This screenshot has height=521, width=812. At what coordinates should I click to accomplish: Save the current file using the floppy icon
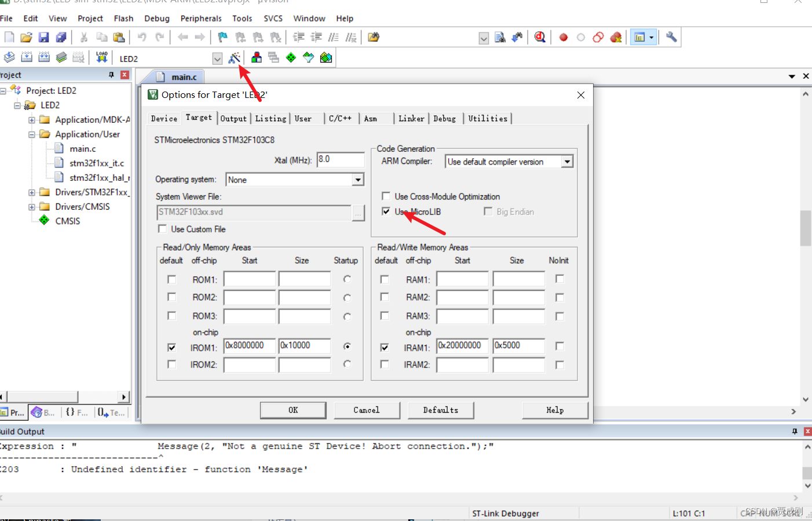click(43, 38)
